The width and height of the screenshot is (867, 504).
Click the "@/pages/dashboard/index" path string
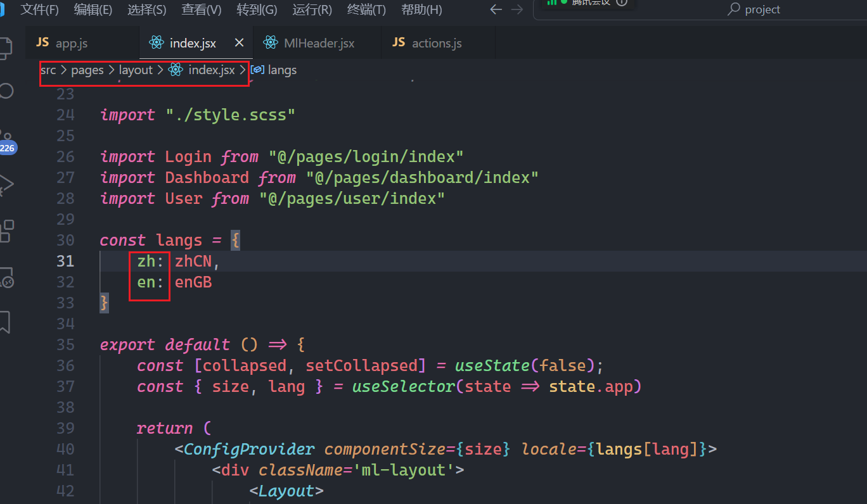[422, 178]
